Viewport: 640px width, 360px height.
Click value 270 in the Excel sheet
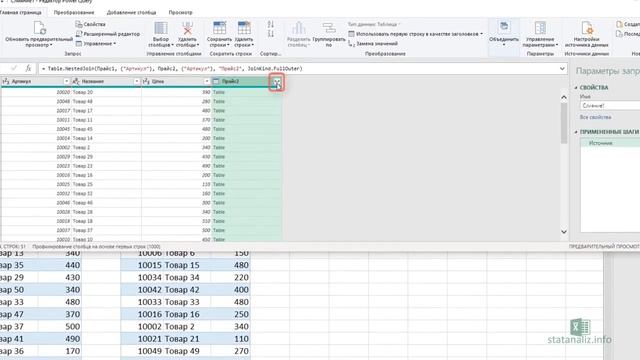tap(231, 351)
